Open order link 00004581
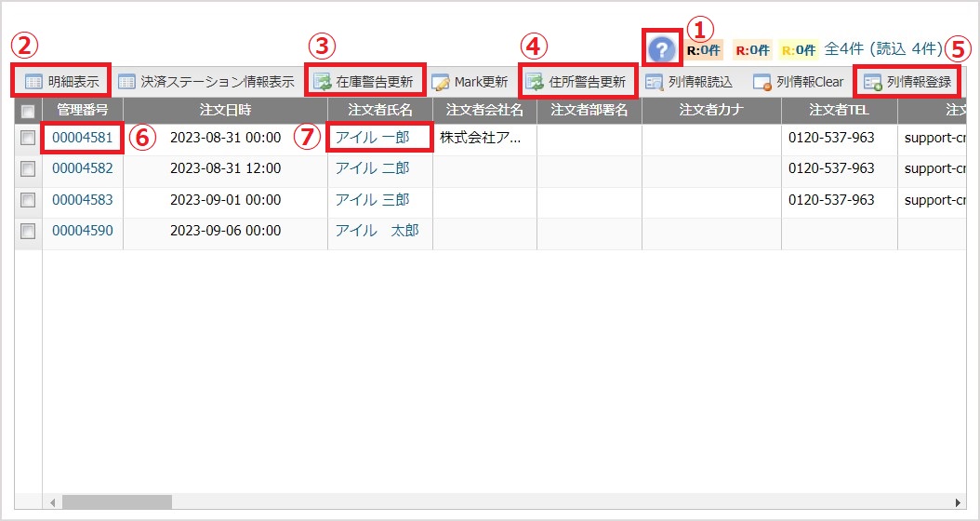The width and height of the screenshot is (980, 521). [83, 138]
